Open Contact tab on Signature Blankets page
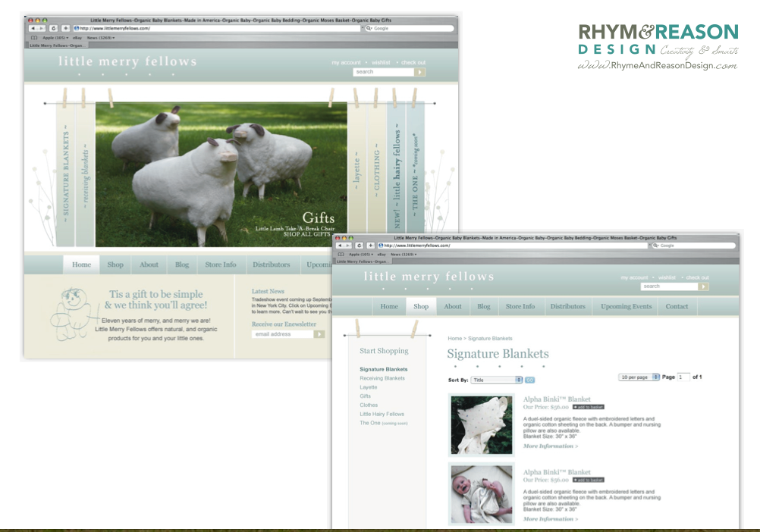Viewport: 760px width, 532px height. pyautogui.click(x=677, y=306)
